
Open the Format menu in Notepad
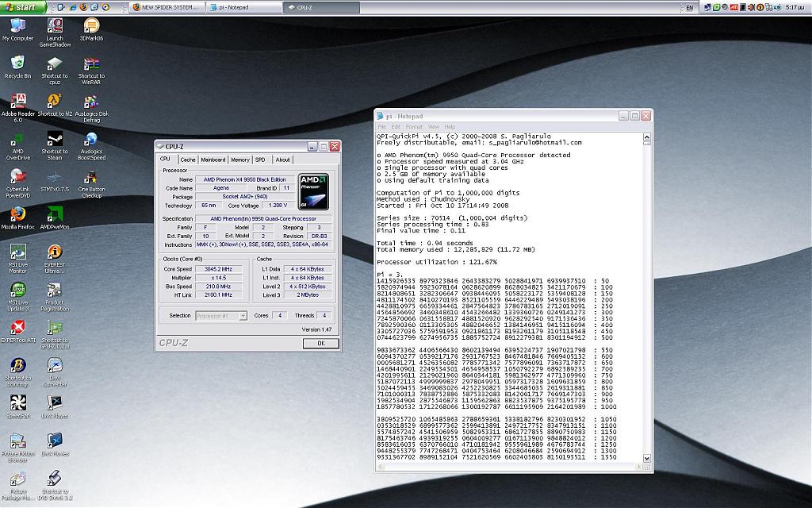[x=414, y=126]
